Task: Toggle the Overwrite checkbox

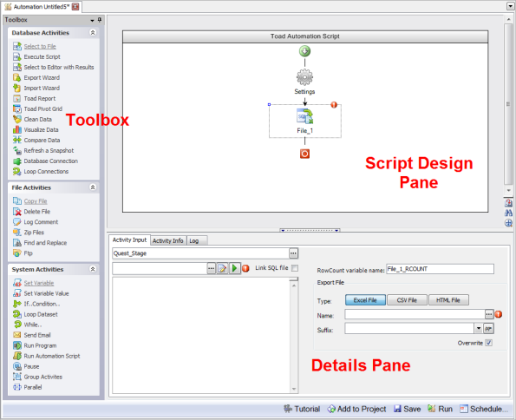Action: coord(489,343)
